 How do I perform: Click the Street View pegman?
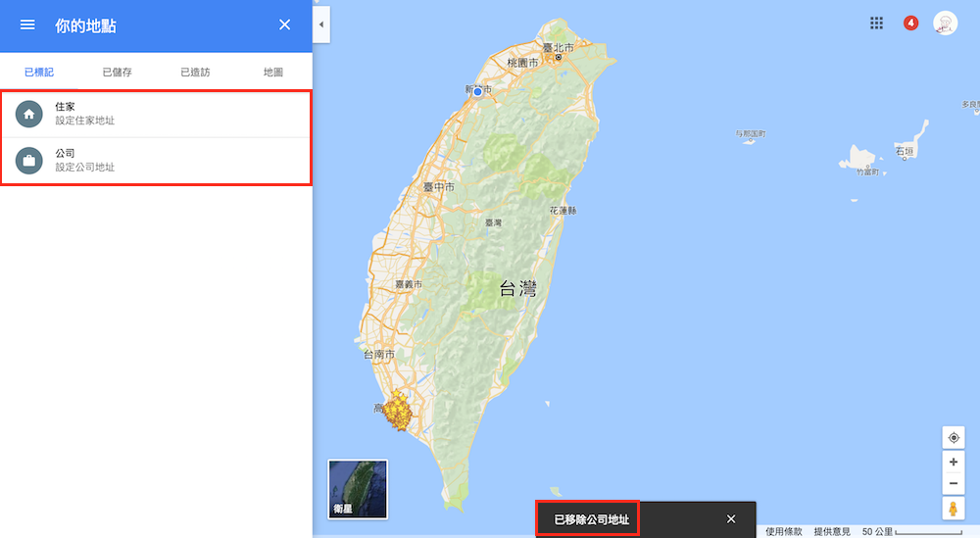click(954, 509)
